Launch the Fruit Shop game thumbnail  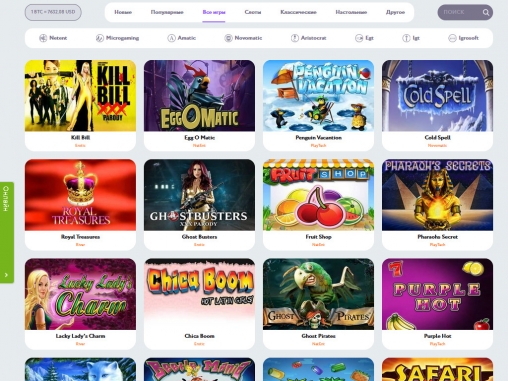(x=318, y=195)
